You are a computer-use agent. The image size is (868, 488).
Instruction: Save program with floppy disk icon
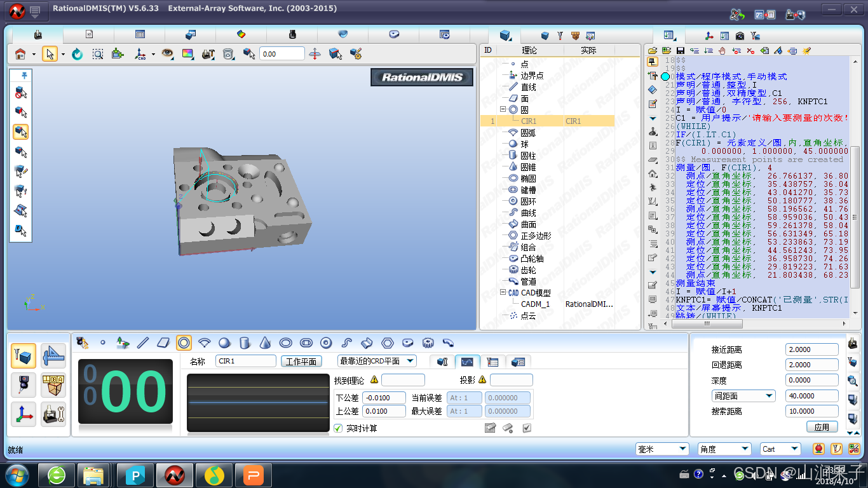(x=681, y=50)
